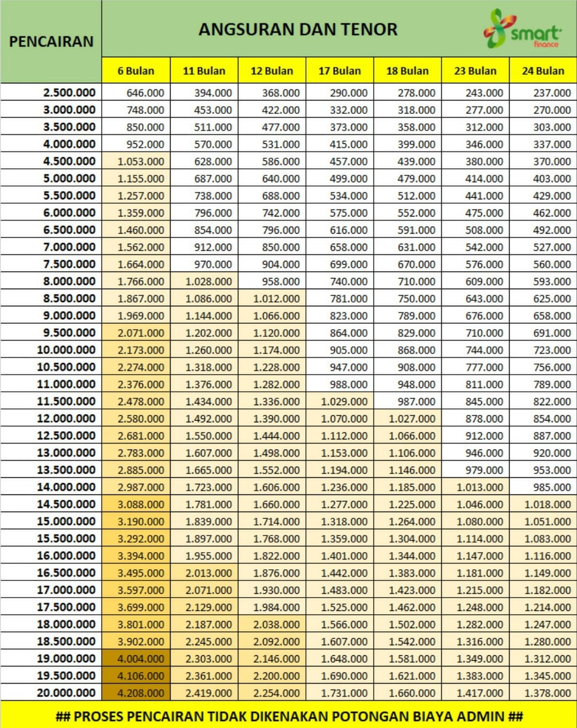Select the 20.000.000 pencairan row label
577x728 pixels.
(51, 693)
